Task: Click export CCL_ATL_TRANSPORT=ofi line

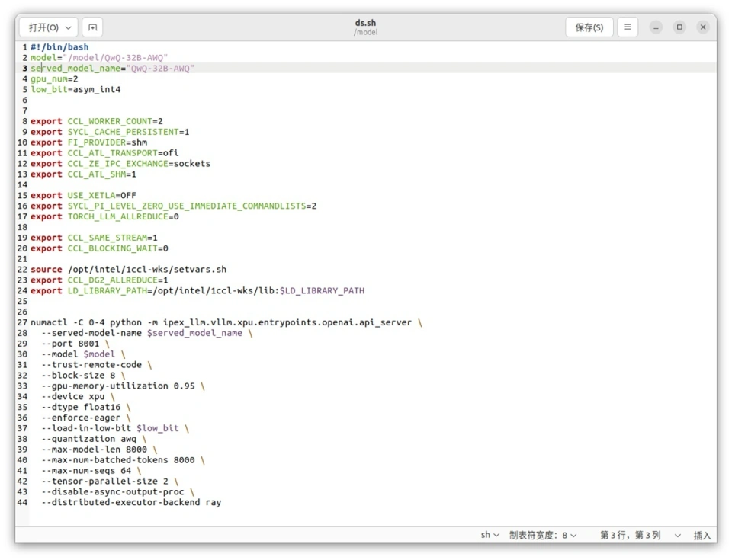Action: (104, 153)
